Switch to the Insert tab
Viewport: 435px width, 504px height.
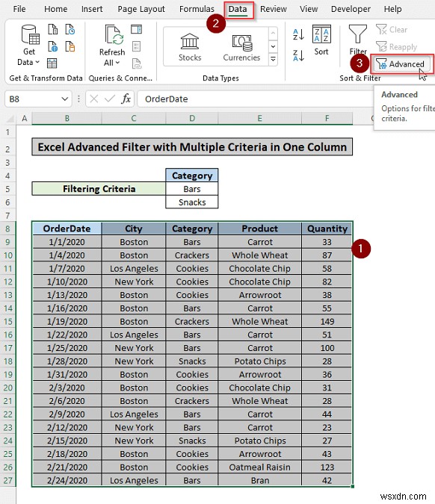pos(92,9)
